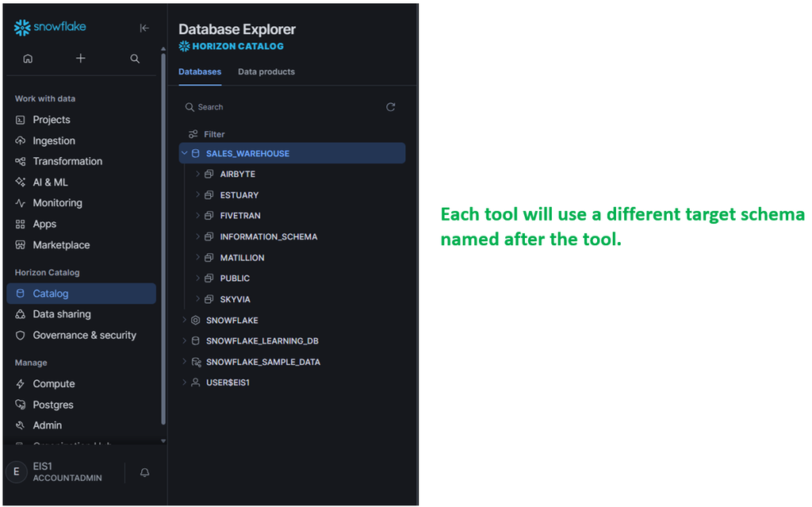812x507 pixels.
Task: Click the HORIZON CATALOG link
Action: 232,46
